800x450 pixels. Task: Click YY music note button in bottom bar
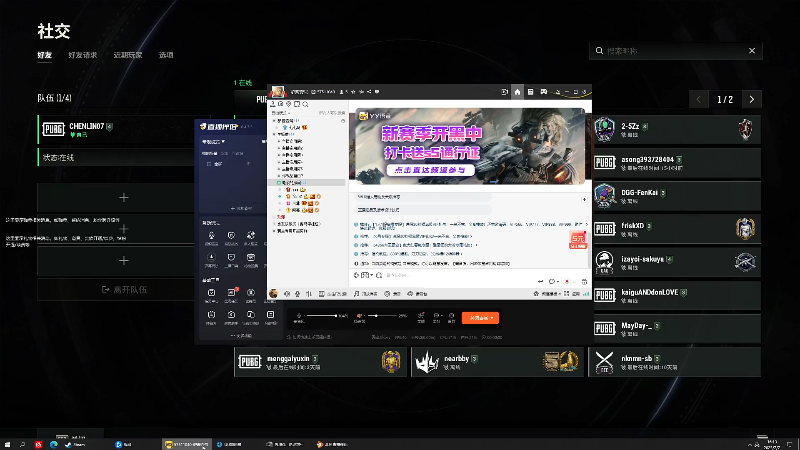point(366,294)
